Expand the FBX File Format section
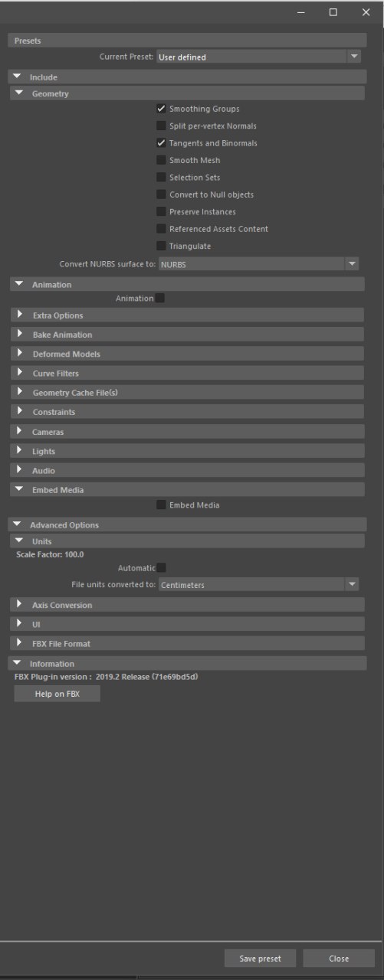Screen dimensions: 384x980 (x=187, y=643)
